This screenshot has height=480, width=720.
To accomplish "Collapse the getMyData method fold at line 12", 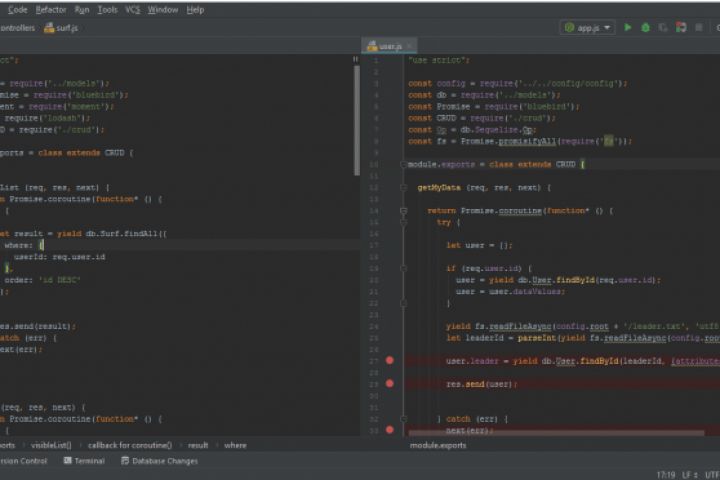I will point(403,187).
